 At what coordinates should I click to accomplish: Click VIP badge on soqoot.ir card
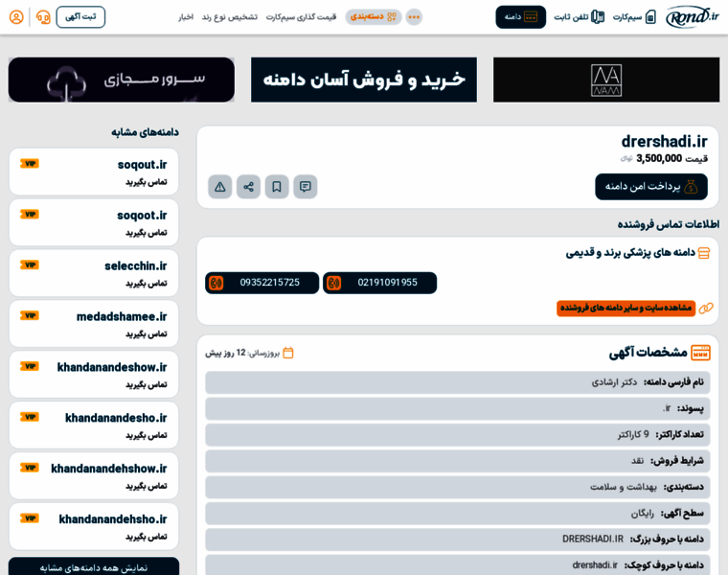[x=30, y=214]
